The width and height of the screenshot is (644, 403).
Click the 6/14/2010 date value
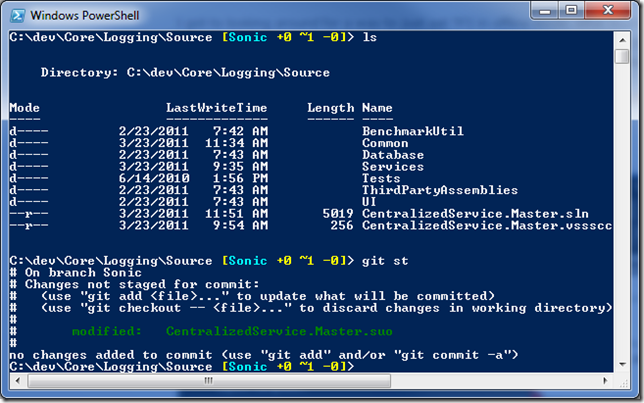coord(154,179)
